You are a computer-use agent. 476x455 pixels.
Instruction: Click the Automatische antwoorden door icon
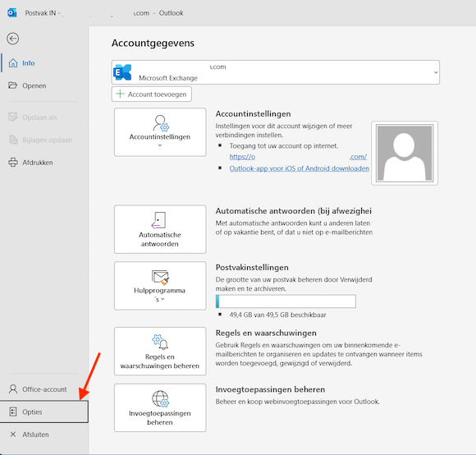[x=158, y=220]
